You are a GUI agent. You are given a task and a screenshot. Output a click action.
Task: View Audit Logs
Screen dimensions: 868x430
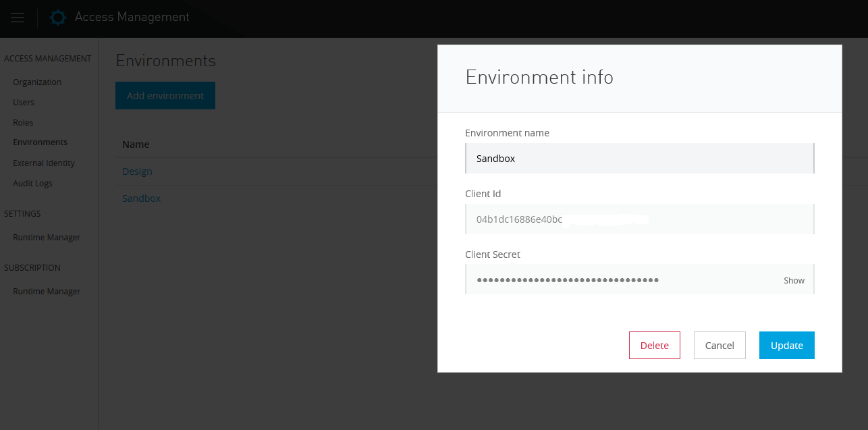pyautogui.click(x=32, y=184)
